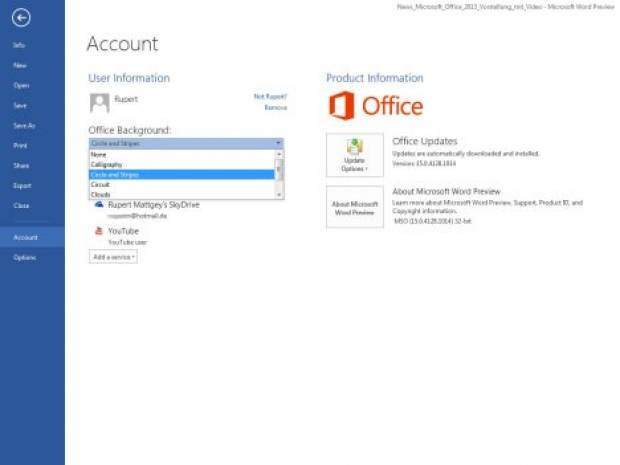This screenshot has height=465, width=620.
Task: Click the background list scrollbar thumb
Action: coord(279,170)
